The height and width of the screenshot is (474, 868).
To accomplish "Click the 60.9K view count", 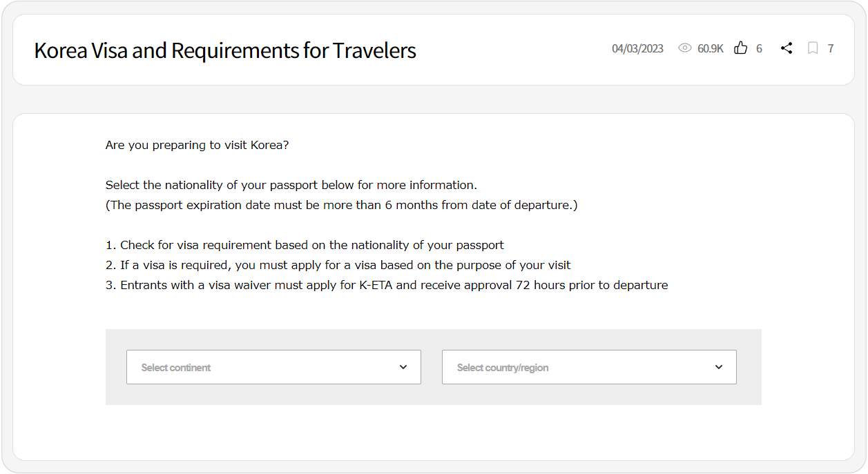I will (x=711, y=48).
